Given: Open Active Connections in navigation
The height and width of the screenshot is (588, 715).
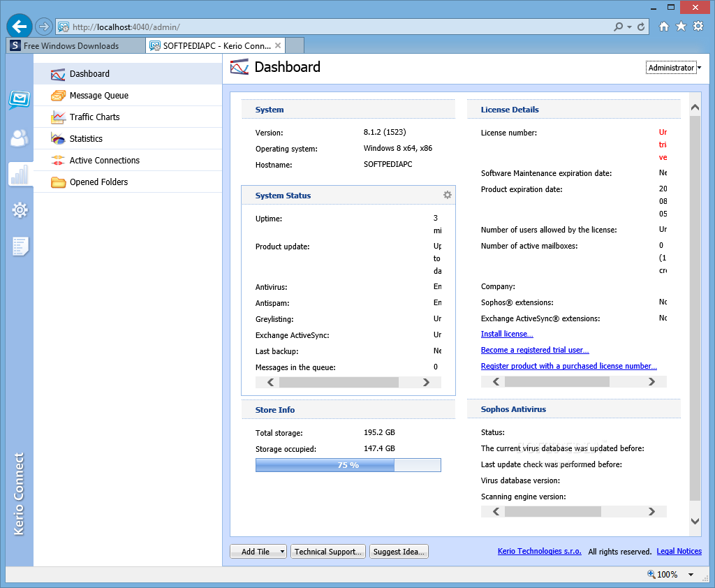Looking at the screenshot, I should pos(128,160).
